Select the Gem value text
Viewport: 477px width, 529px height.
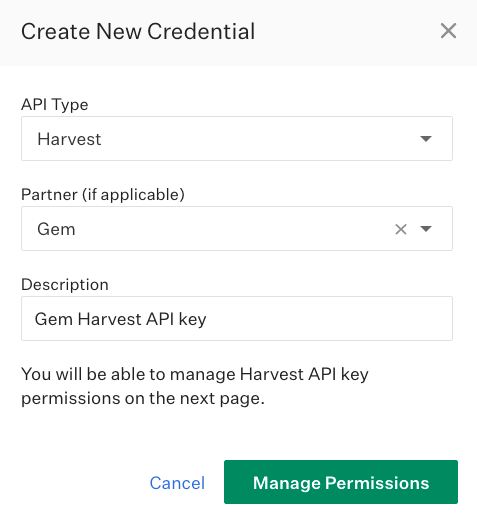[x=56, y=229]
